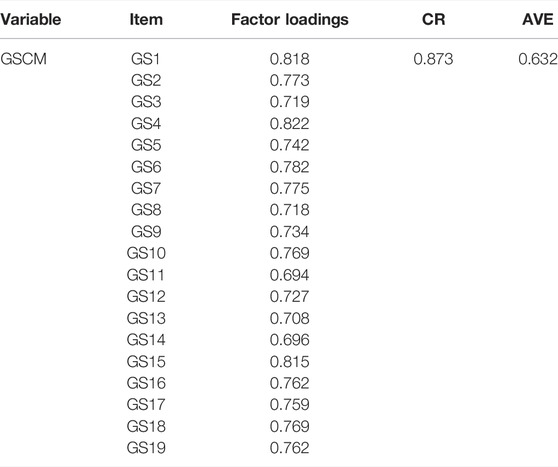Click the factor loading 0.759

coord(289,404)
